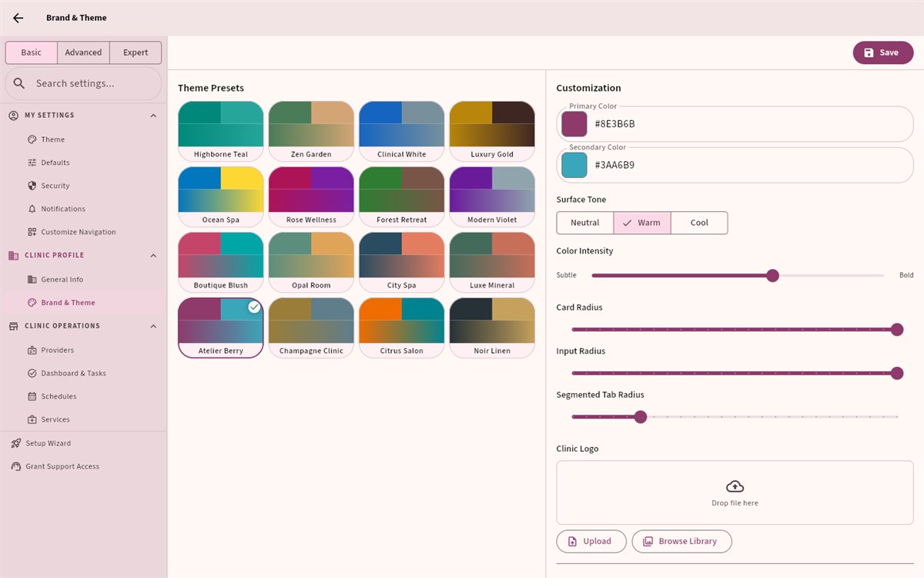Select the Boutique Blush preset
Image resolution: width=924 pixels, height=578 pixels.
click(221, 262)
